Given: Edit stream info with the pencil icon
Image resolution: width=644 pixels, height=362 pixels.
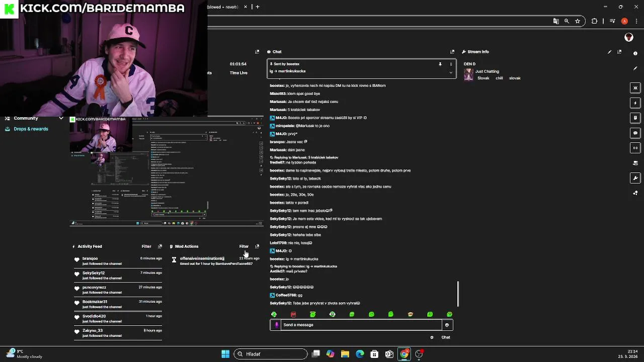Looking at the screenshot, I should [x=609, y=52].
